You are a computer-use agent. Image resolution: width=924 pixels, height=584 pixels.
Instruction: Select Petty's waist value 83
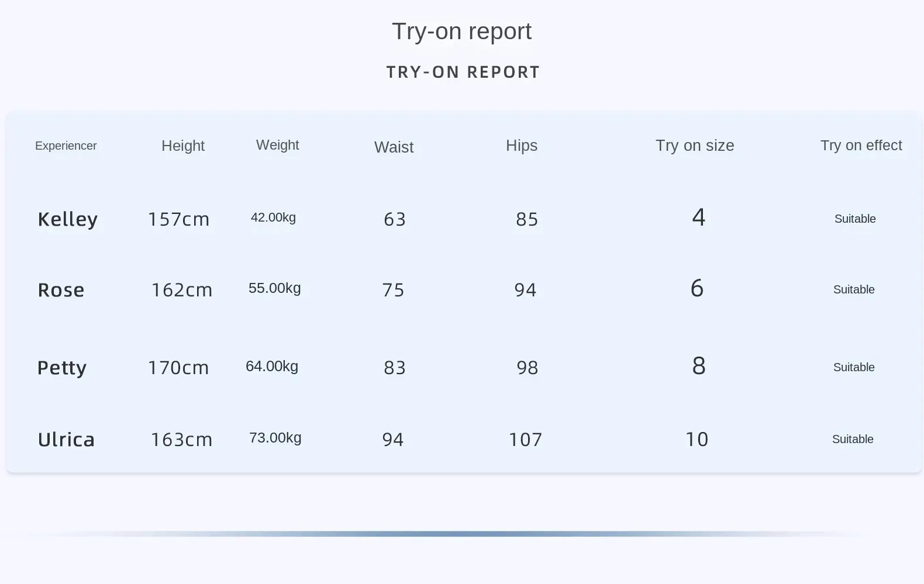coord(394,368)
